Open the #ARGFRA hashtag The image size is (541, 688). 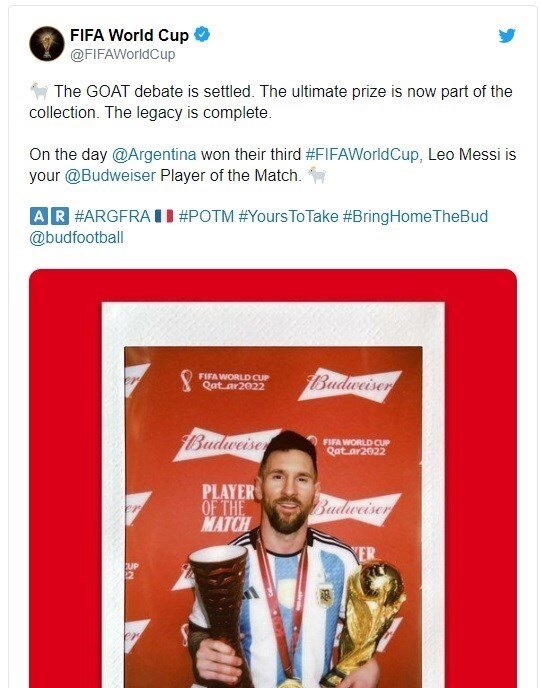click(112, 216)
